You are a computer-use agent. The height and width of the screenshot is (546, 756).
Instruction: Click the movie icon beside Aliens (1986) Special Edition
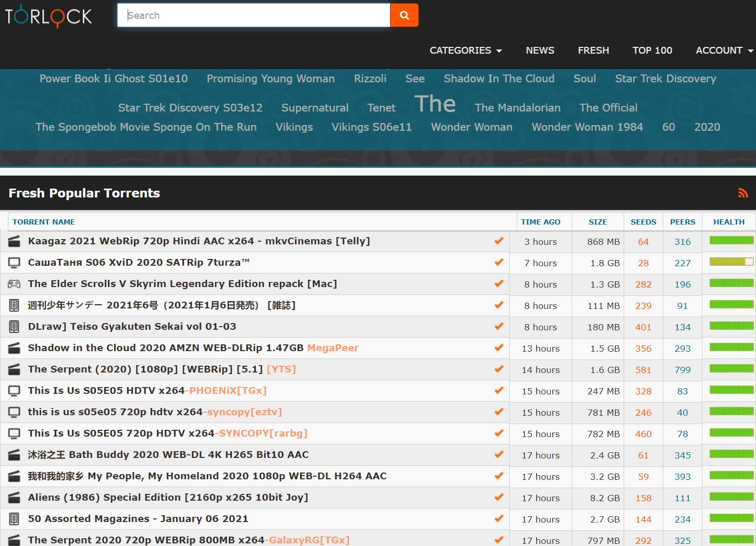point(14,498)
